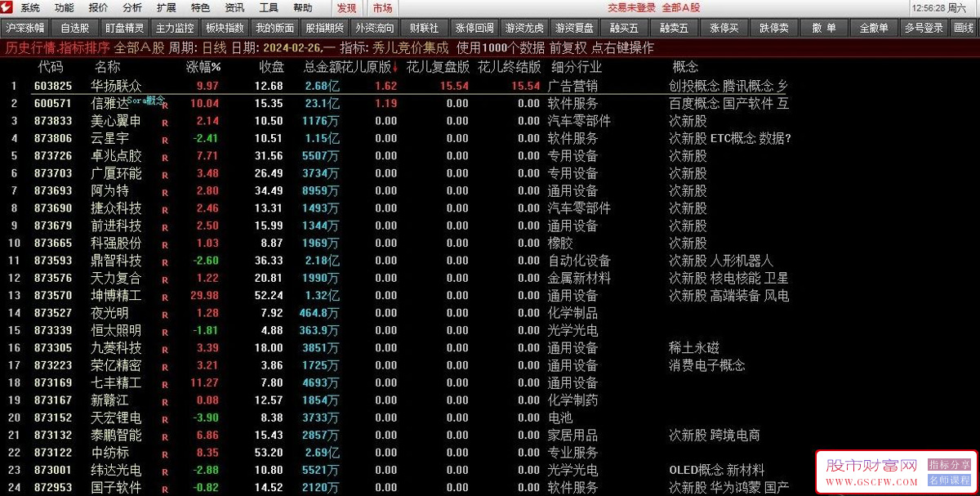The height and width of the screenshot is (496, 980).
Task: Click 29.98 change value of 坤博精工
Action: (x=204, y=296)
